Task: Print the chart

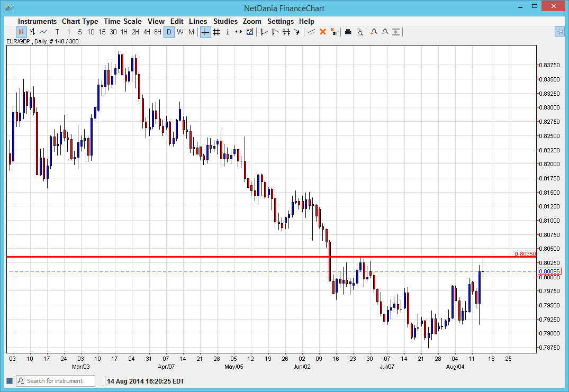Action: pos(348,32)
